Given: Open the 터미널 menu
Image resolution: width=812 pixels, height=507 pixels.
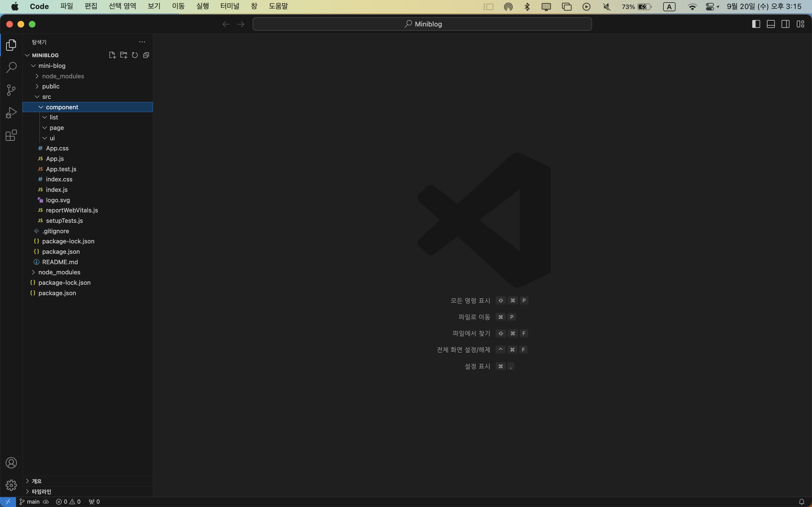Looking at the screenshot, I should tap(230, 6).
